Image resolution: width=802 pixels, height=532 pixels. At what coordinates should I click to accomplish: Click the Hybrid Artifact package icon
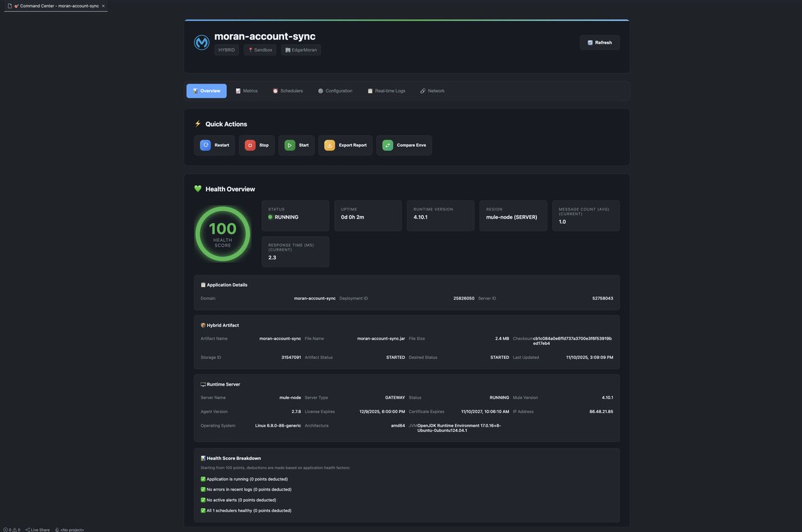click(203, 325)
